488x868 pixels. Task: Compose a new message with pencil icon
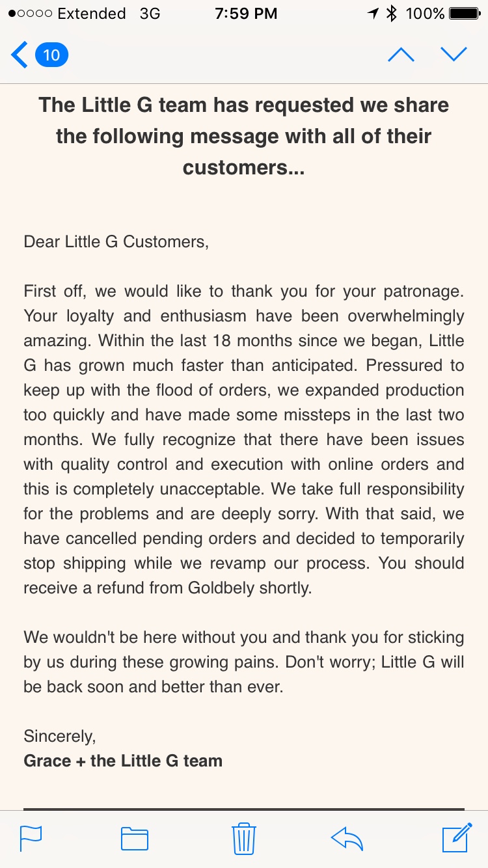[457, 837]
